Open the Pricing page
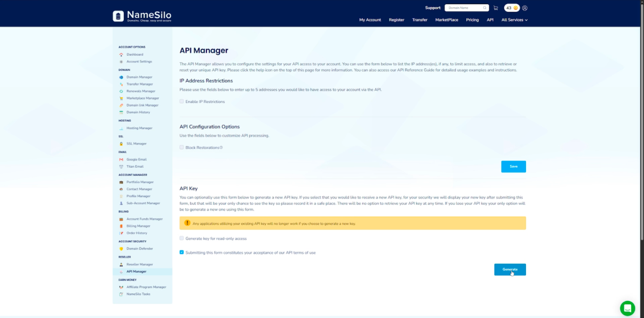Screen dimensions: 644x318 click(473, 20)
